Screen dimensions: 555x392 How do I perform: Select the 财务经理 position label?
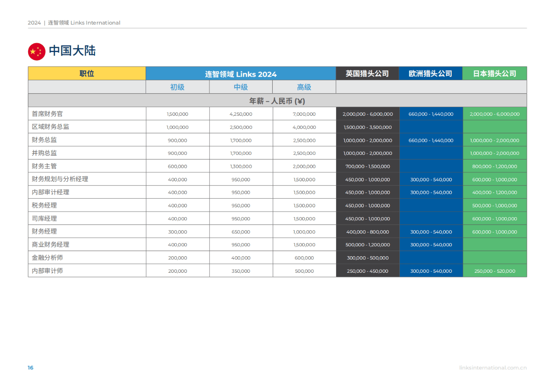44,231
